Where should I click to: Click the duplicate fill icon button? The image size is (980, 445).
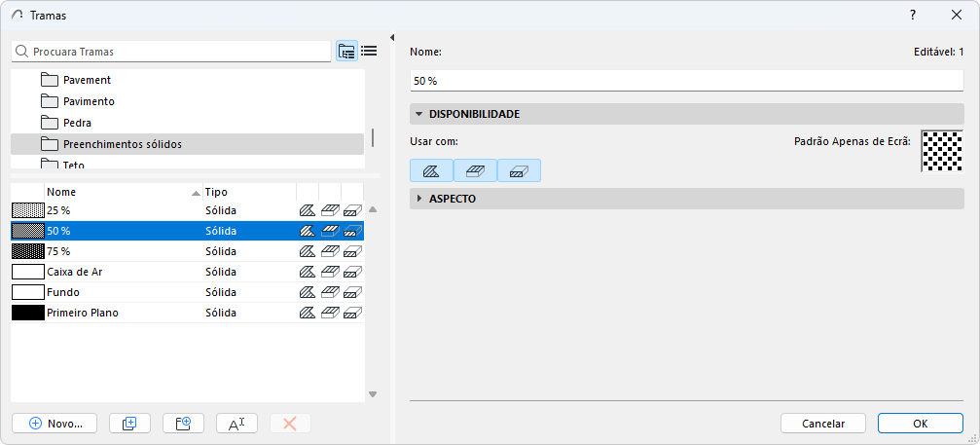pyautogui.click(x=129, y=424)
